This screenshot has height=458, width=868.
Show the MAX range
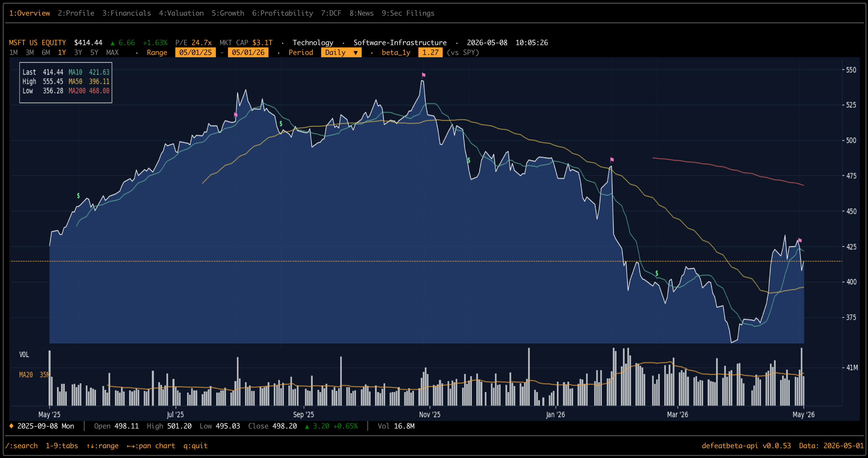point(113,53)
